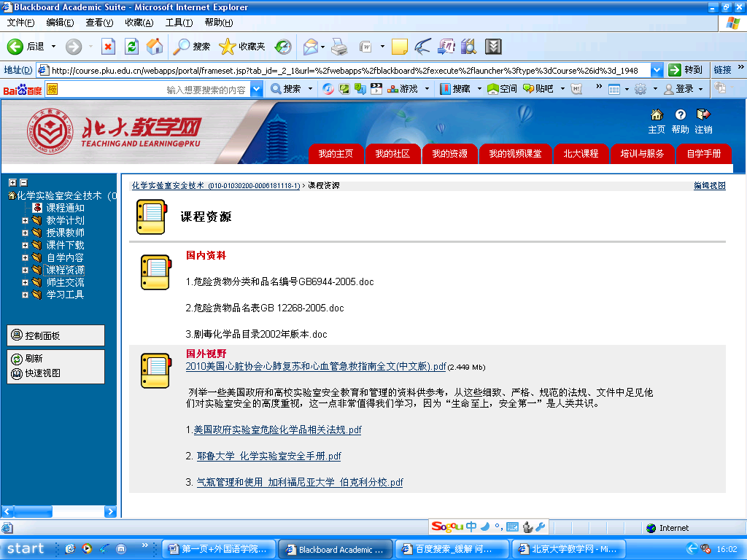Click the 注销 logout icon
Viewport: 747px width, 560px height.
(703, 114)
